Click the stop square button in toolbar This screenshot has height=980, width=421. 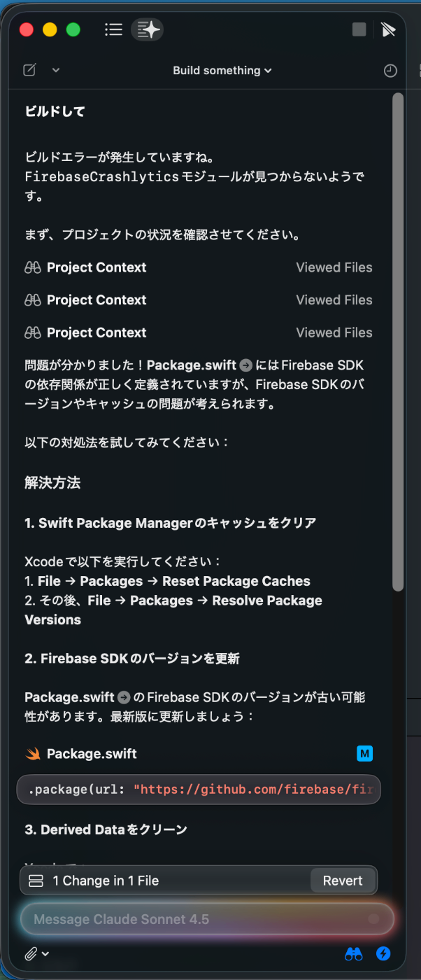359,29
